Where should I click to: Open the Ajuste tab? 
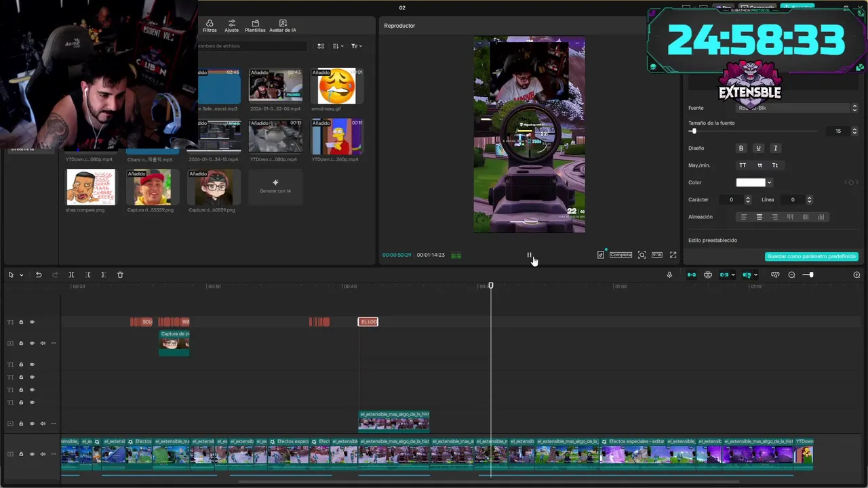pyautogui.click(x=232, y=26)
